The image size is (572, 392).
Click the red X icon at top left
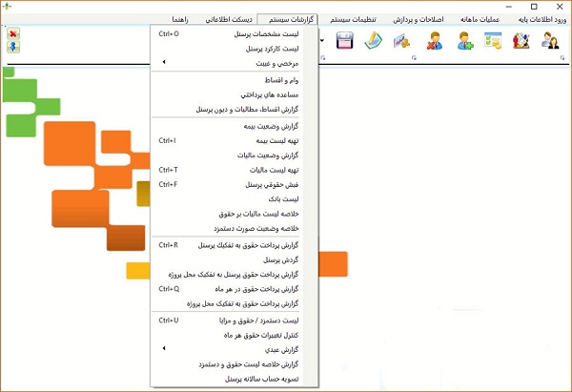pos(13,34)
